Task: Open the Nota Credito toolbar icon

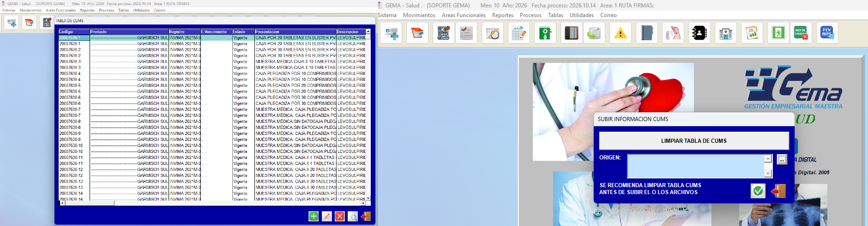Action: 801,33
